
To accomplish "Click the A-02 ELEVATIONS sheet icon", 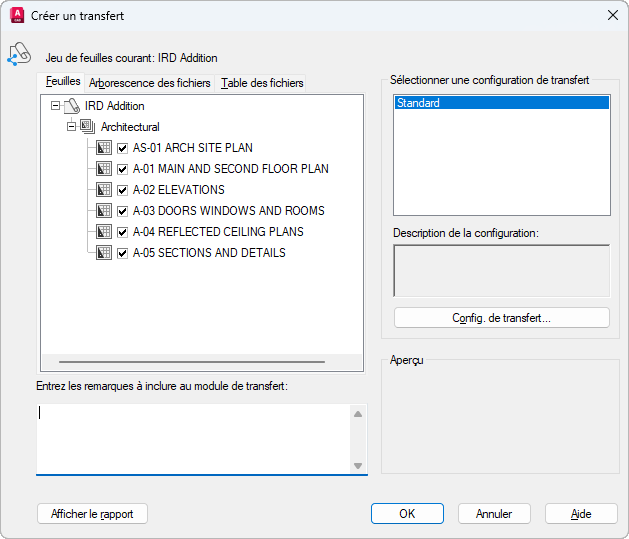I will click(x=104, y=190).
